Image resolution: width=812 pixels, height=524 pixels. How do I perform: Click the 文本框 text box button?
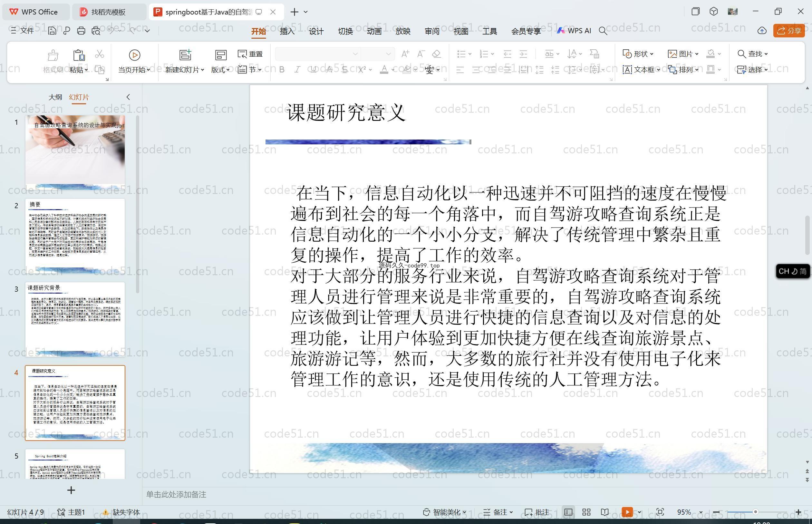641,70
